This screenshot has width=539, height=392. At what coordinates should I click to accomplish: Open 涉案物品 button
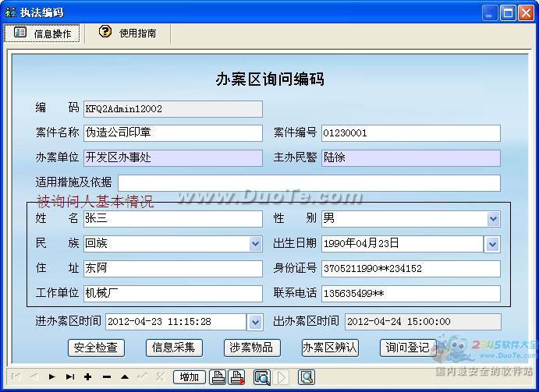click(x=252, y=348)
